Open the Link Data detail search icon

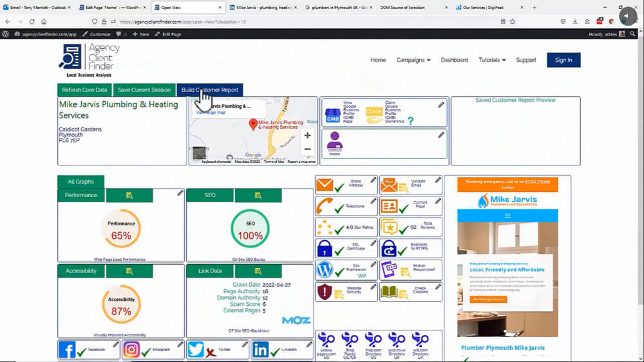pyautogui.click(x=258, y=271)
